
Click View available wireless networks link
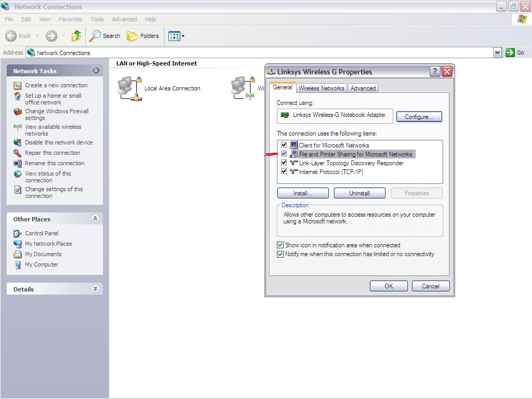53,130
